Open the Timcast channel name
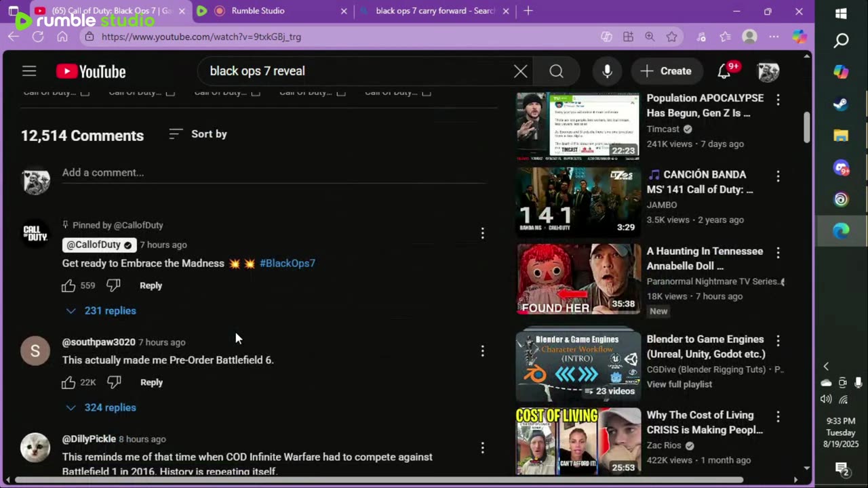Image resolution: width=868 pixels, height=488 pixels. point(663,129)
